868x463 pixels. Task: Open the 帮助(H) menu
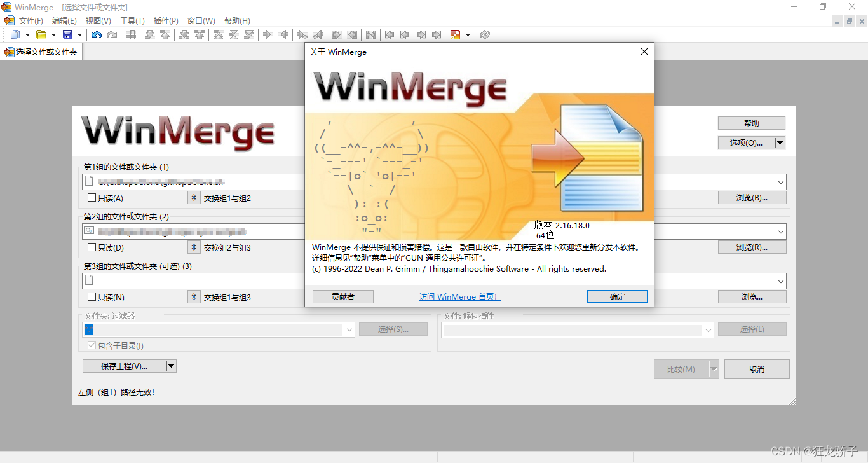pyautogui.click(x=237, y=20)
